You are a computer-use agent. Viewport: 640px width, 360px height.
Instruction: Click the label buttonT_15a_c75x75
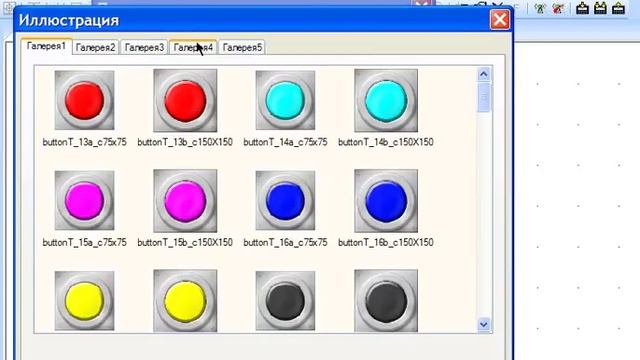pyautogui.click(x=84, y=242)
